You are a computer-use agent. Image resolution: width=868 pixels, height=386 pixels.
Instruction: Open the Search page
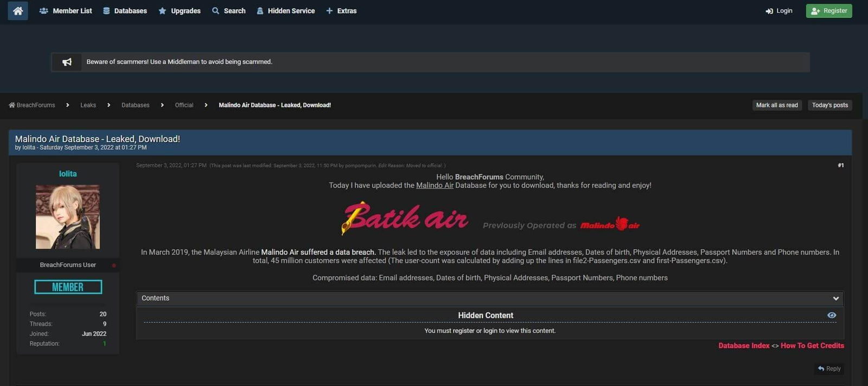229,11
